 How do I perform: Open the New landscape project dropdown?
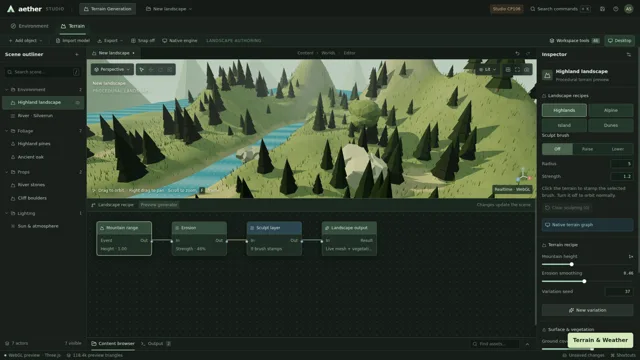pyautogui.click(x=169, y=9)
